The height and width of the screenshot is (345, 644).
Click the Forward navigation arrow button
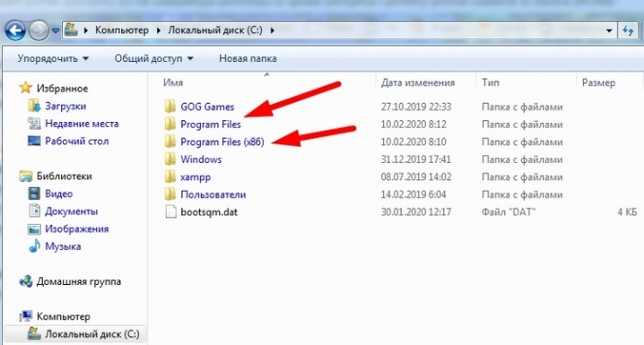(x=39, y=30)
